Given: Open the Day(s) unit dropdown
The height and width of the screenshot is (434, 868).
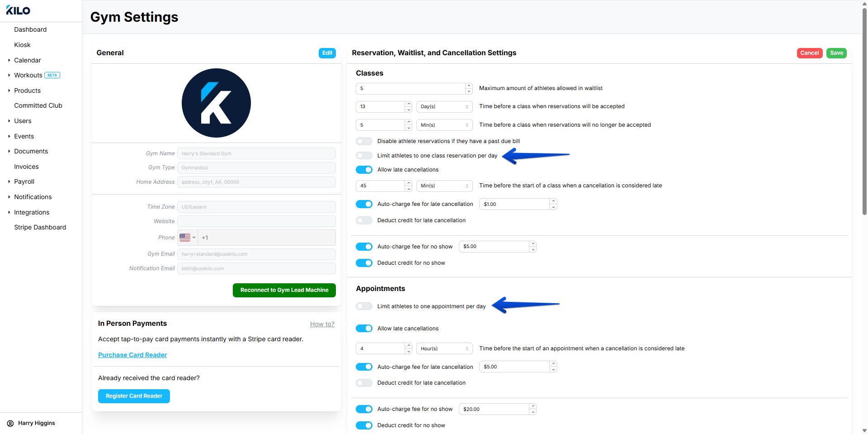Looking at the screenshot, I should point(444,107).
